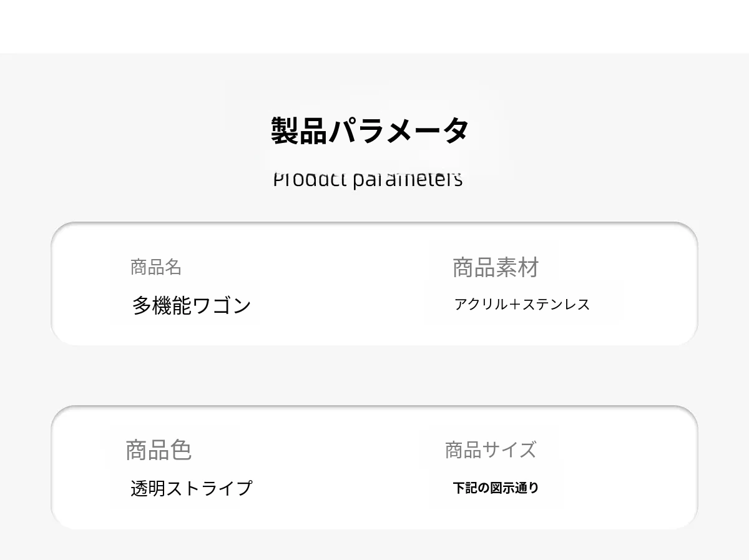Select the 商品色 label
The width and height of the screenshot is (749, 560).
159,450
